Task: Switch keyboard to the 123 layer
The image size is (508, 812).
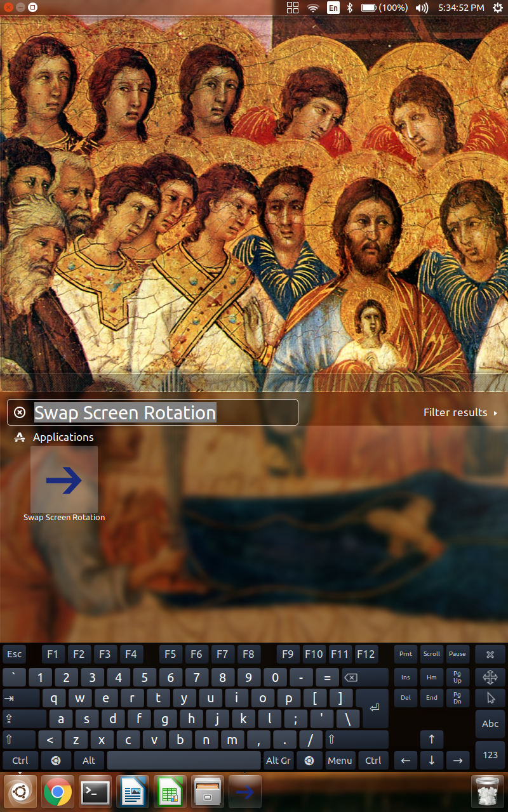Action: click(x=490, y=755)
